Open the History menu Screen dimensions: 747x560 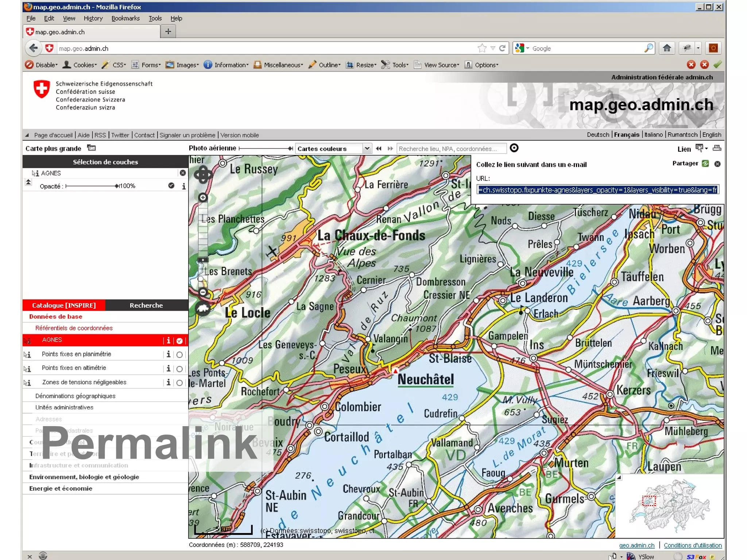pyautogui.click(x=93, y=18)
